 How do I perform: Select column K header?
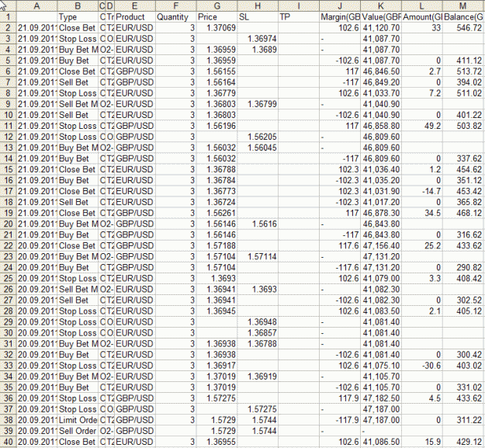(x=381, y=5)
